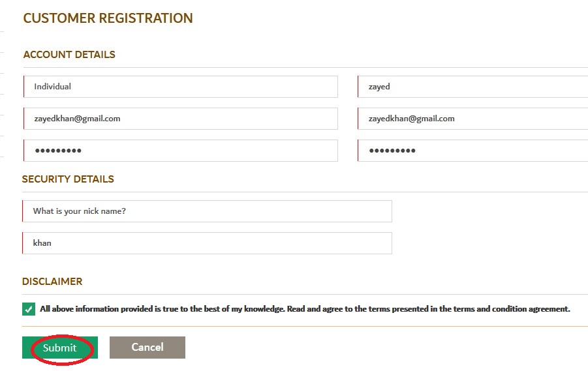Click the gold divider line above Submit
This screenshot has width=588, height=371.
click(x=294, y=326)
